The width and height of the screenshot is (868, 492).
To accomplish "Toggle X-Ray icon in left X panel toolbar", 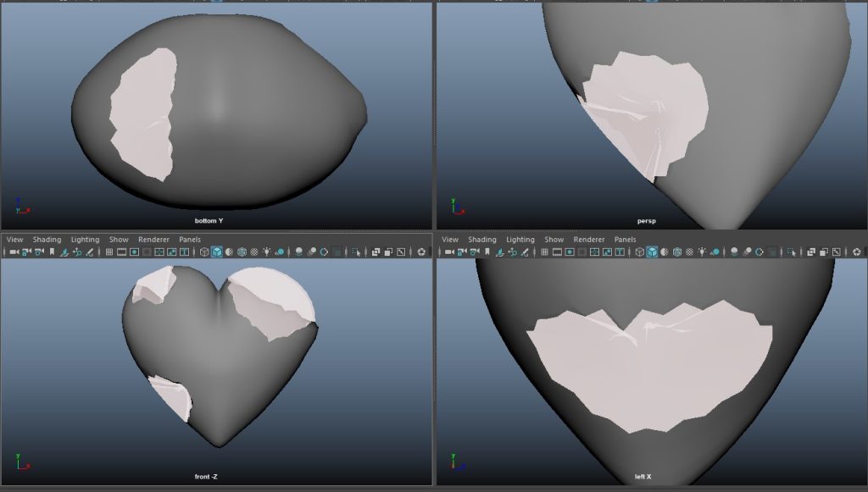I will tap(811, 252).
